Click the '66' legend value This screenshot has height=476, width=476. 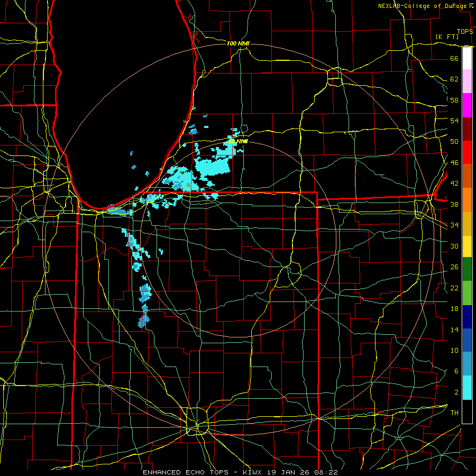pos(454,58)
